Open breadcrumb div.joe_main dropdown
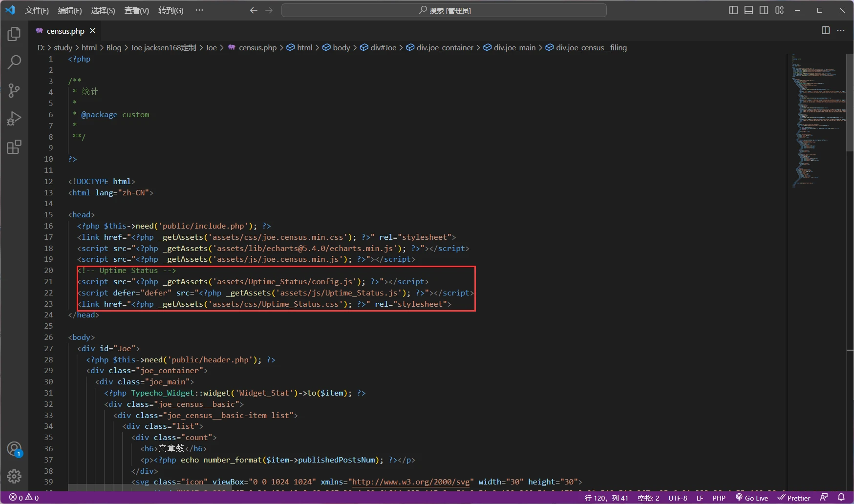 point(510,48)
